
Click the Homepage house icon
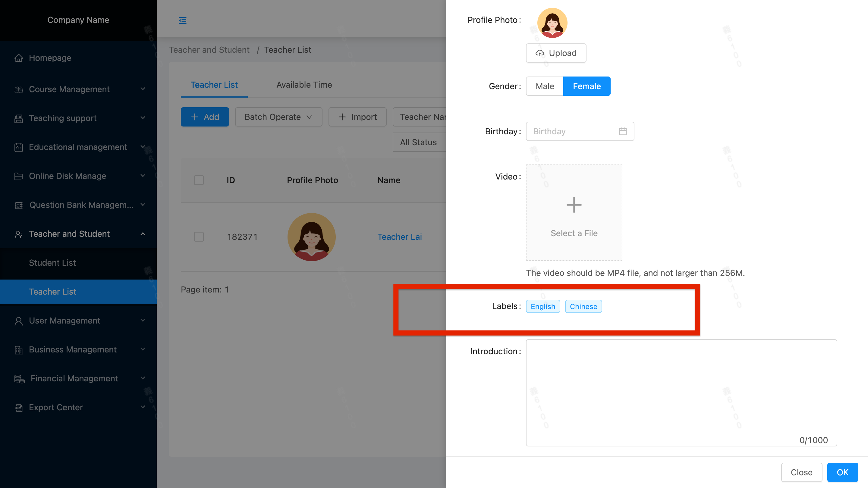[19, 58]
